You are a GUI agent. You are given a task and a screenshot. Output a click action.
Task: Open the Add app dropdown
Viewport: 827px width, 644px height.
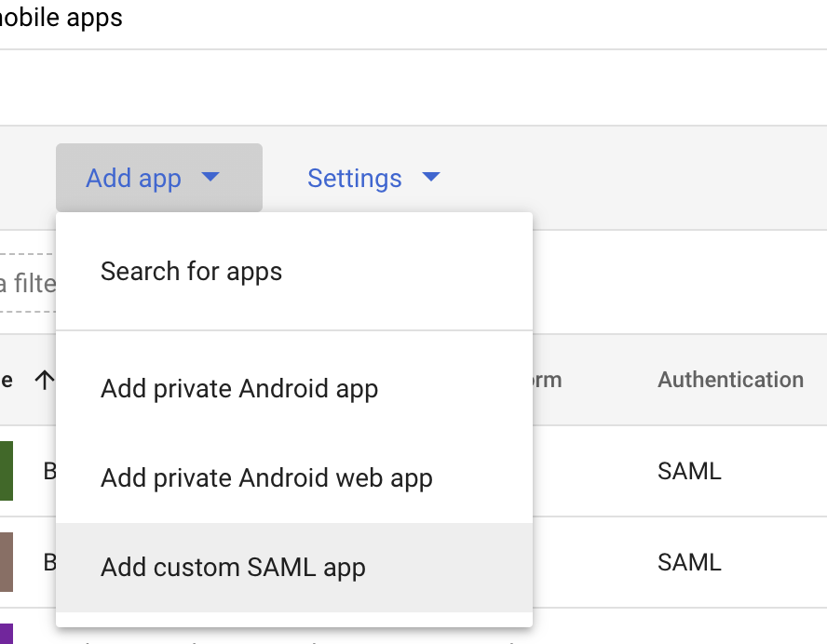(x=158, y=178)
